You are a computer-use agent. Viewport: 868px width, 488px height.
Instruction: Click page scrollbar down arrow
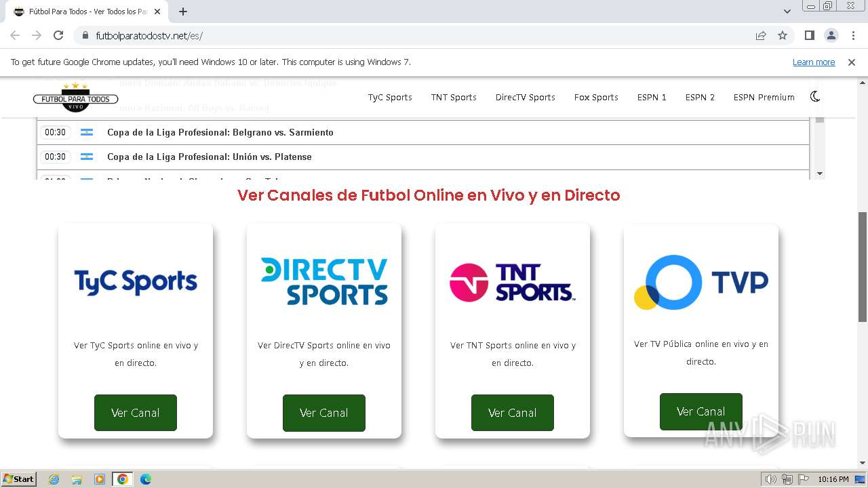click(863, 463)
